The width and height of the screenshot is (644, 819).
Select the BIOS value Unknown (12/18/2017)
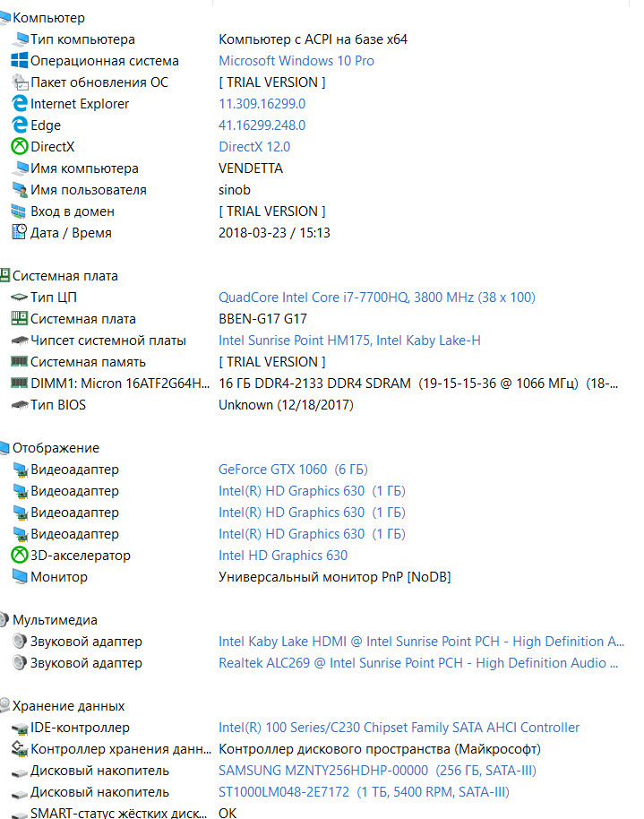coord(286,405)
